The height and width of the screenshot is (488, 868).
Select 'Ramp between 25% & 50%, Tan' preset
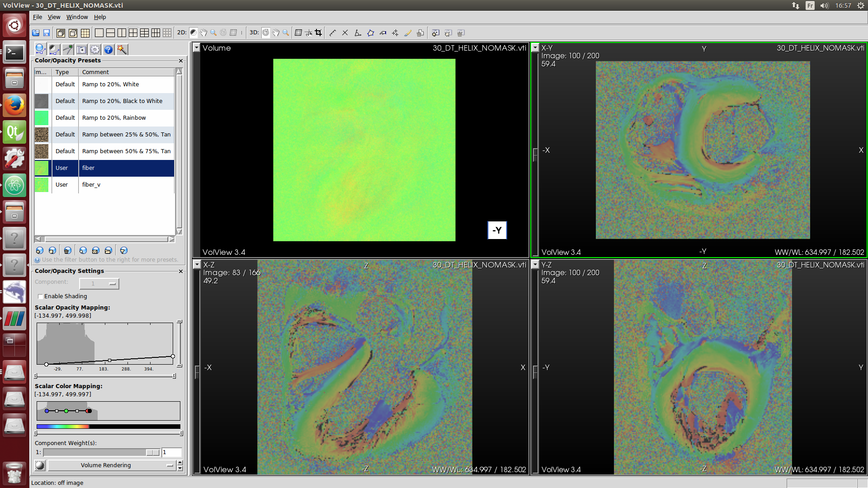click(x=104, y=135)
